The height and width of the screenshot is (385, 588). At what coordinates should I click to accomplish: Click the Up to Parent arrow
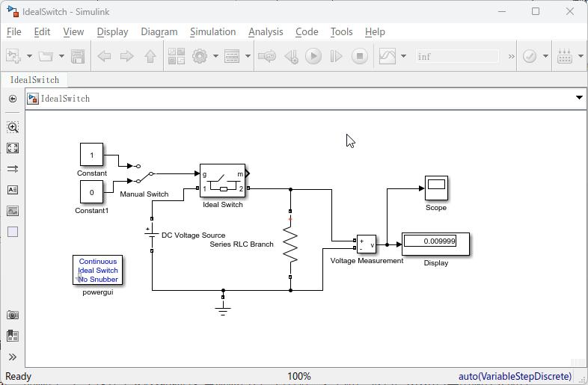pos(150,57)
